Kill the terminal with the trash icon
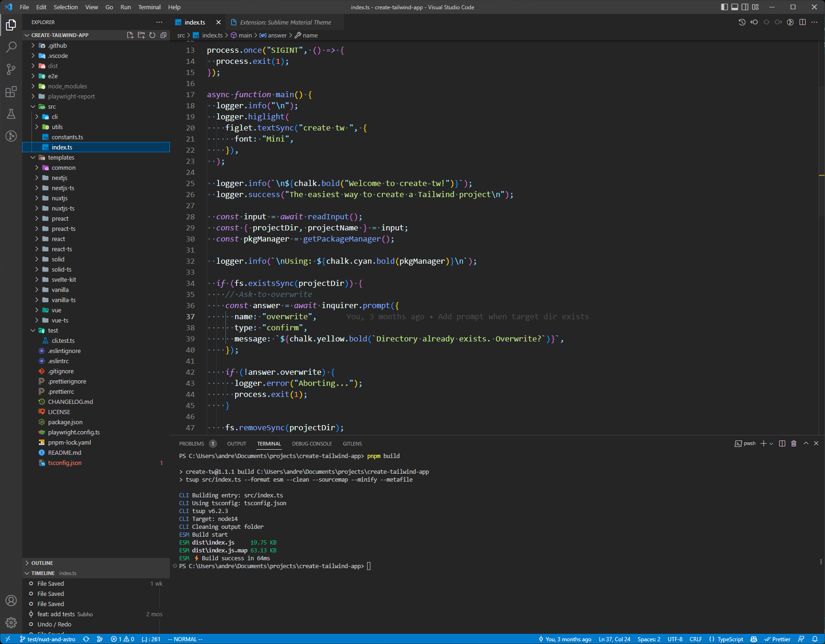This screenshot has height=644, width=825. [x=794, y=443]
